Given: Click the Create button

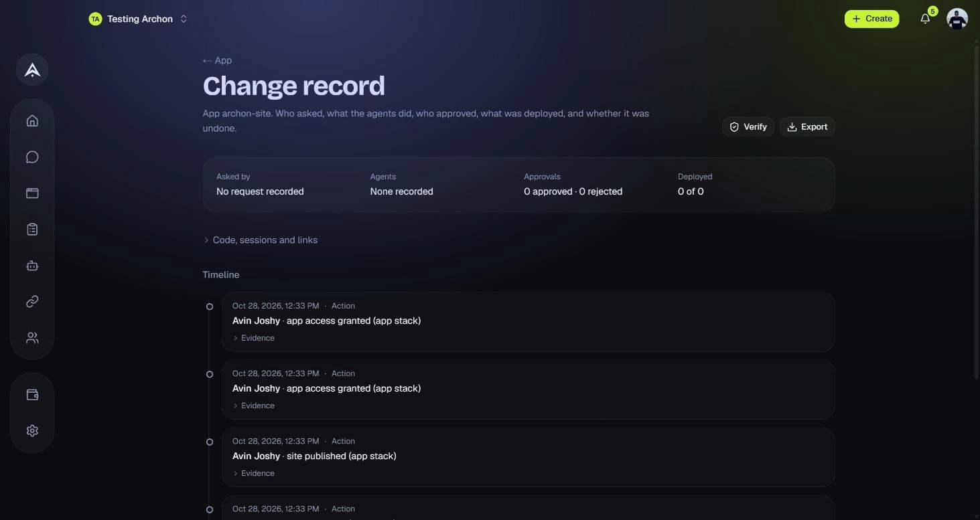Looking at the screenshot, I should (x=871, y=19).
